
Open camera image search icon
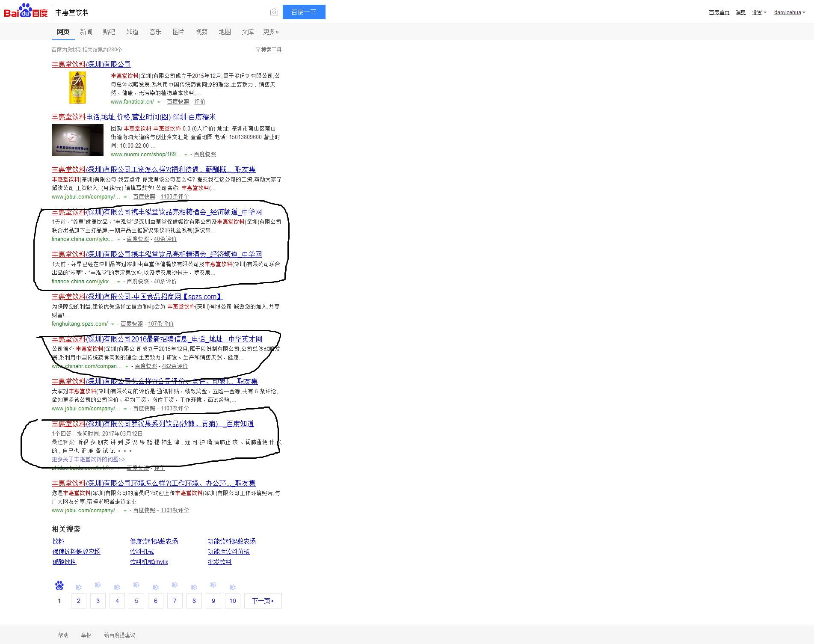pyautogui.click(x=274, y=12)
